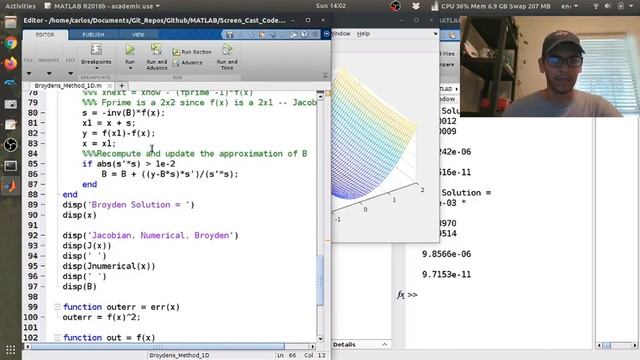Click the editor scroll down arrow
640x360 pixels.
click(320, 339)
